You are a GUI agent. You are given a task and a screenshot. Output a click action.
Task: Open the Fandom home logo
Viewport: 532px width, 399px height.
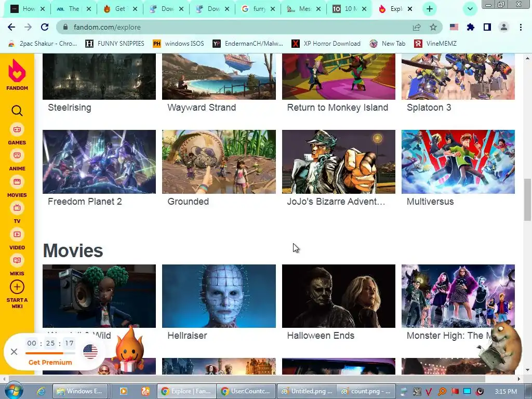click(x=17, y=75)
